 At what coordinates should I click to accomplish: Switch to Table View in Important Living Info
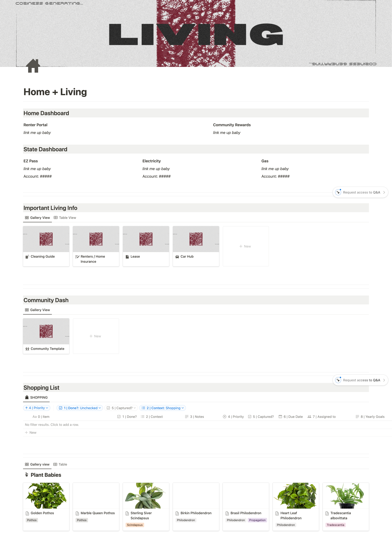(x=65, y=218)
